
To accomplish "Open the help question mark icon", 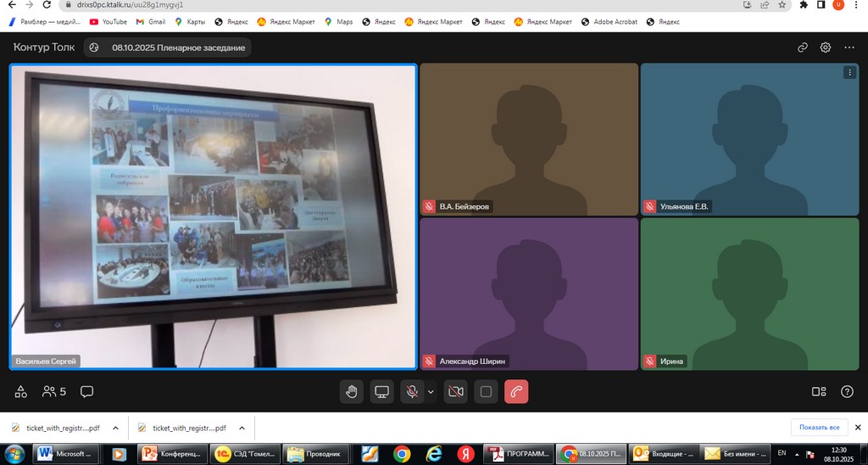I will tap(846, 391).
